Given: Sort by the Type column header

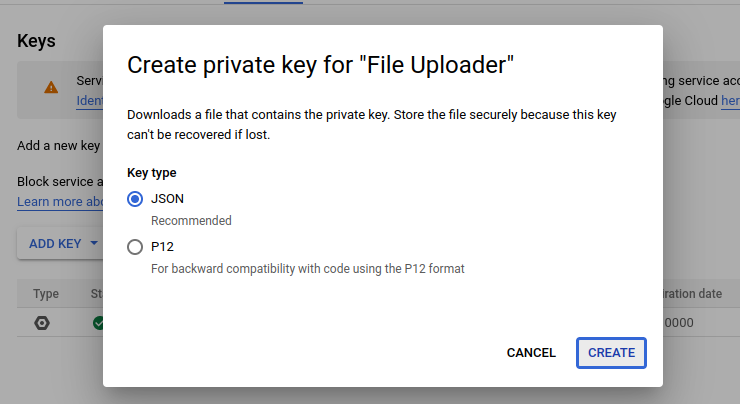Looking at the screenshot, I should (46, 294).
